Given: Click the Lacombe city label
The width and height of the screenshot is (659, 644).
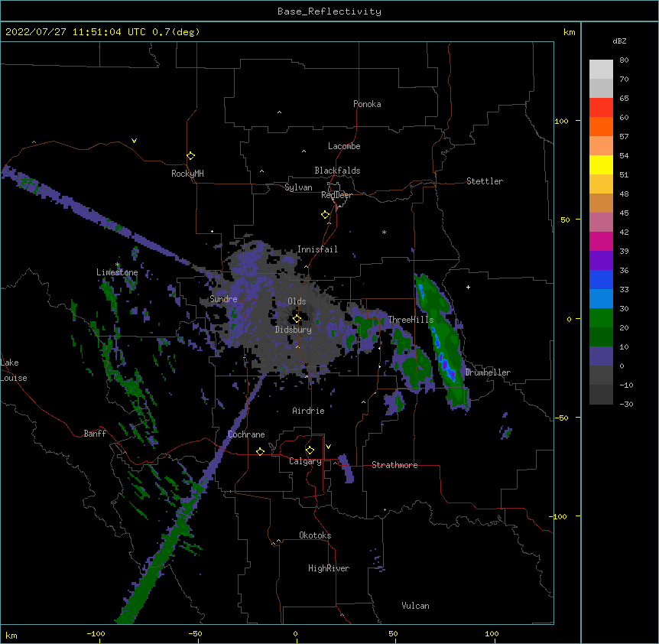Looking at the screenshot, I should 344,146.
